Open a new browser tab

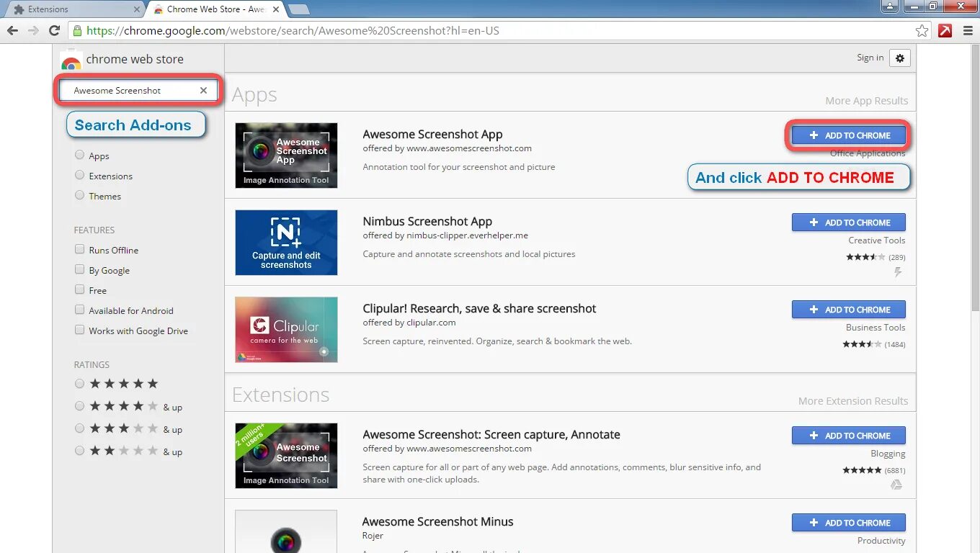point(298,9)
